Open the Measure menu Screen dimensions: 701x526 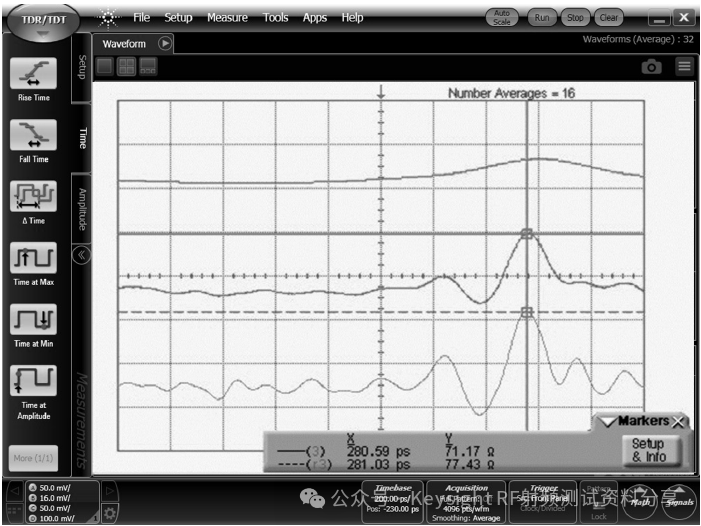point(227,17)
